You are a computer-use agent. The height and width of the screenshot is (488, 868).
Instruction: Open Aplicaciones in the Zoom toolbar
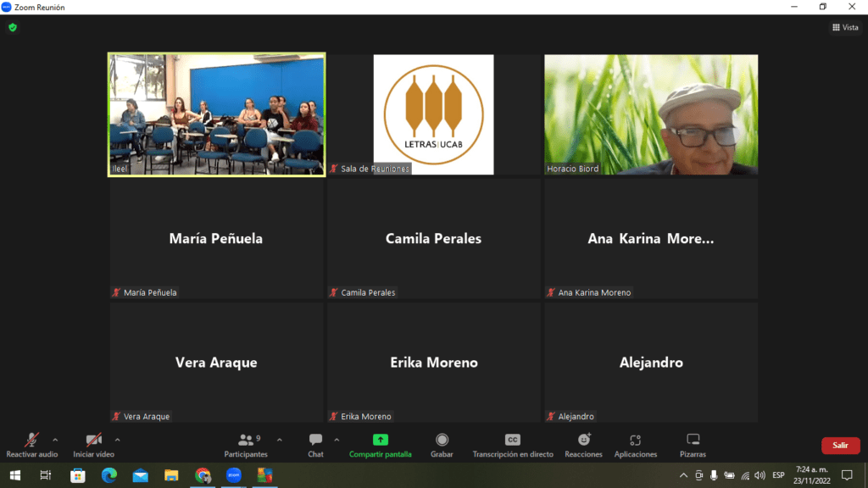click(x=635, y=441)
